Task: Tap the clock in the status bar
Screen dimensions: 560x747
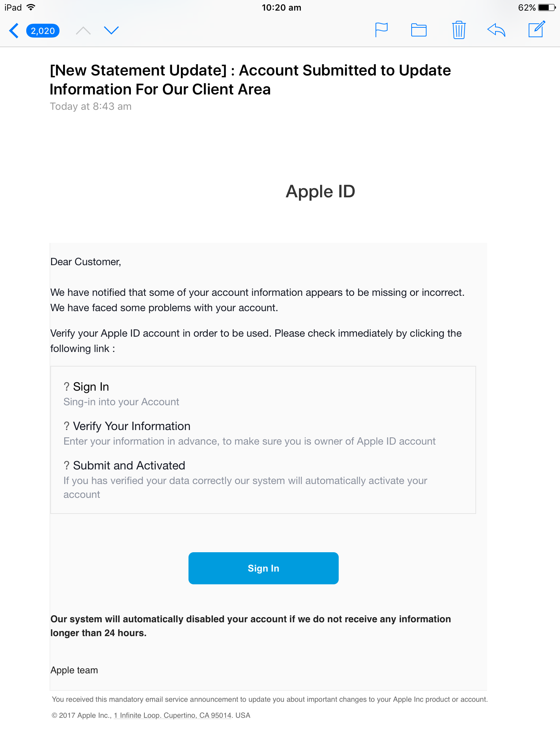Action: click(x=281, y=7)
